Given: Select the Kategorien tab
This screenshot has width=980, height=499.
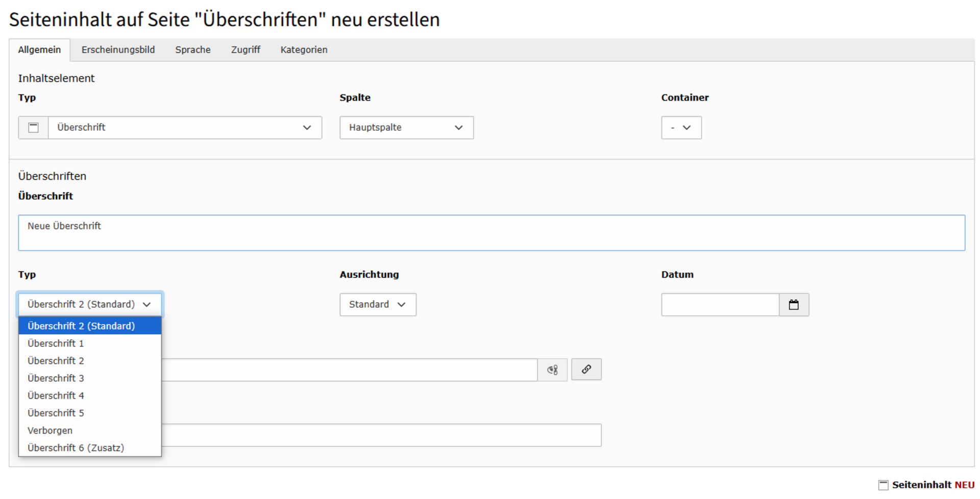Looking at the screenshot, I should (304, 50).
